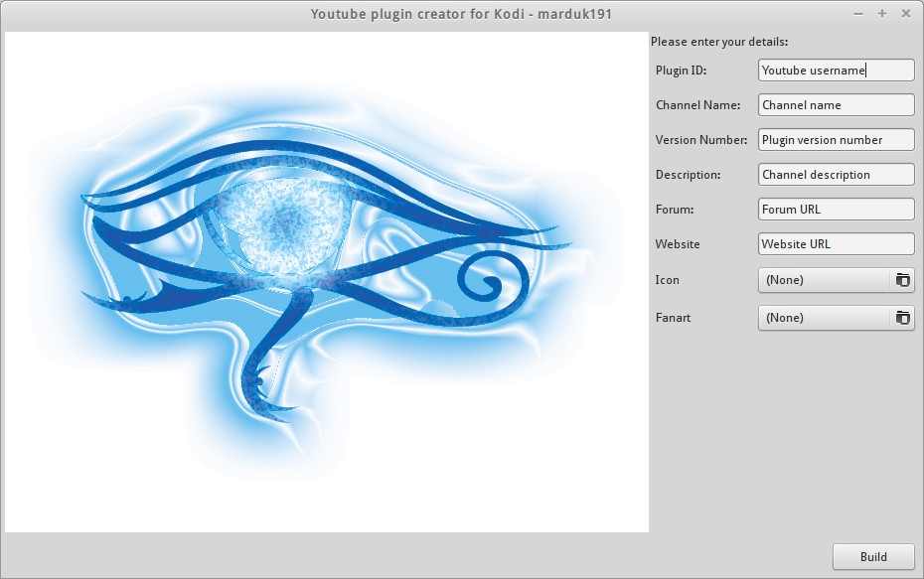Click the 'Website' label
Image resolution: width=924 pixels, height=579 pixels.
coord(678,244)
